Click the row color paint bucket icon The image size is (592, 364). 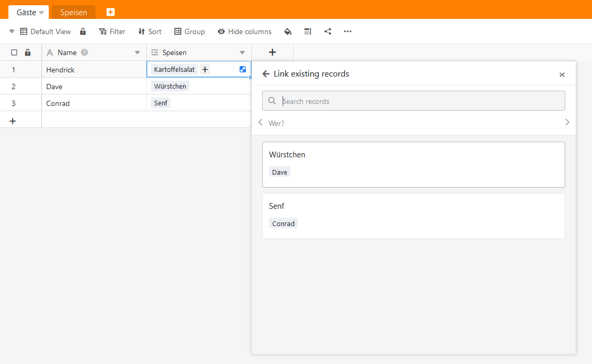(x=287, y=31)
